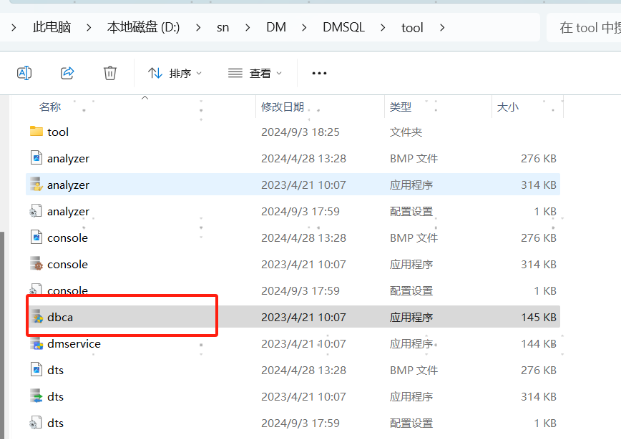The image size is (626, 439).
Task: Expand the leading chevron before 此电脑
Action: pos(14,28)
